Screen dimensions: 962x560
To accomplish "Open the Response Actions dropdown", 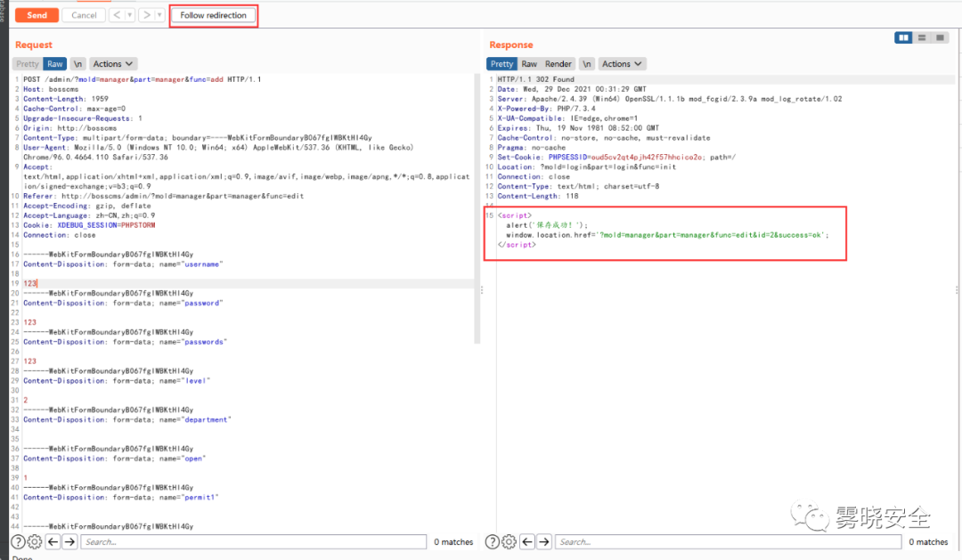I will 622,64.
